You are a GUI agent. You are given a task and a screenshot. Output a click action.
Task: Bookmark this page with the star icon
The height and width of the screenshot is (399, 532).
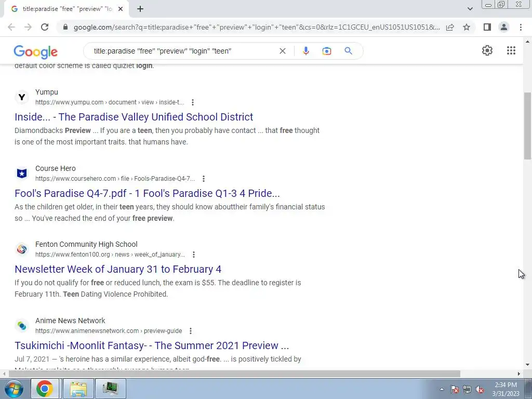[467, 27]
